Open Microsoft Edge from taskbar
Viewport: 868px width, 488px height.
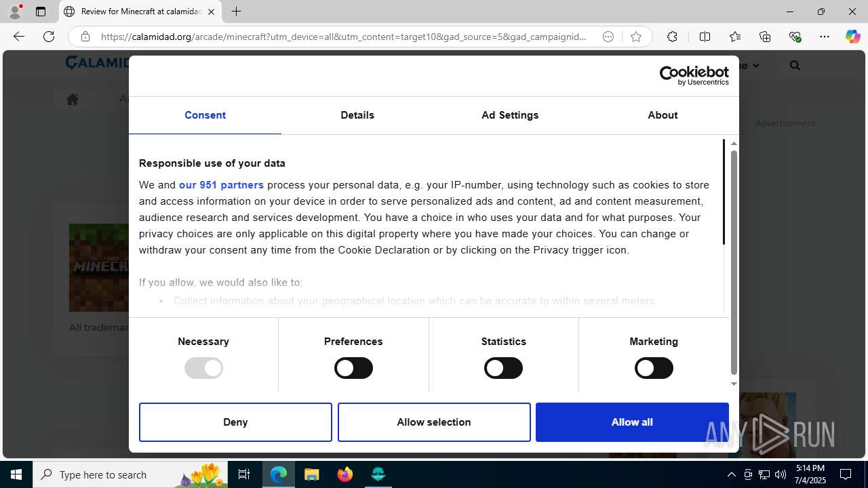coord(279,474)
